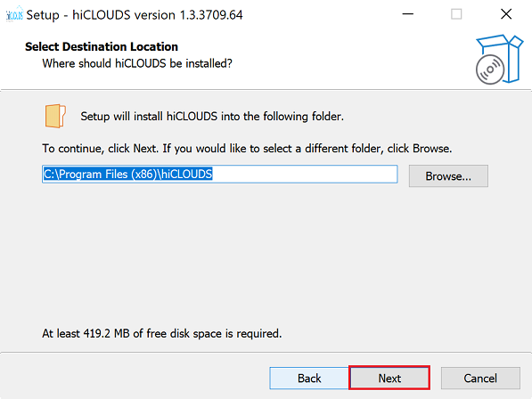Go Back to the previous step

309,378
